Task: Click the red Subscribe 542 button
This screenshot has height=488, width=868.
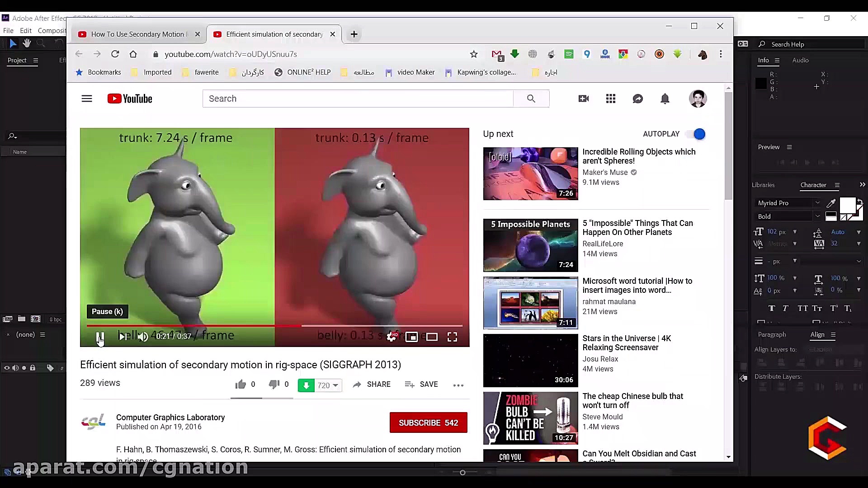Action: click(428, 422)
